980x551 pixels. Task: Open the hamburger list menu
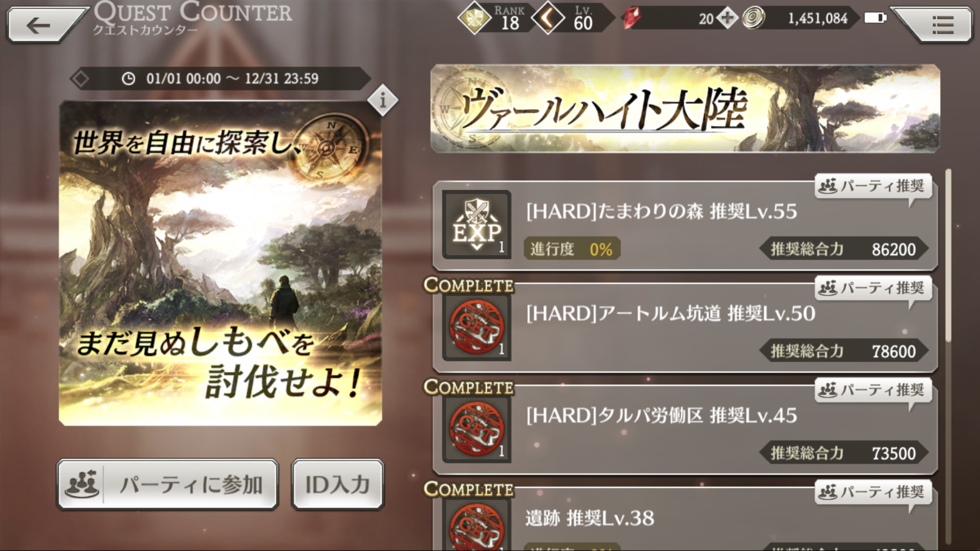(937, 25)
